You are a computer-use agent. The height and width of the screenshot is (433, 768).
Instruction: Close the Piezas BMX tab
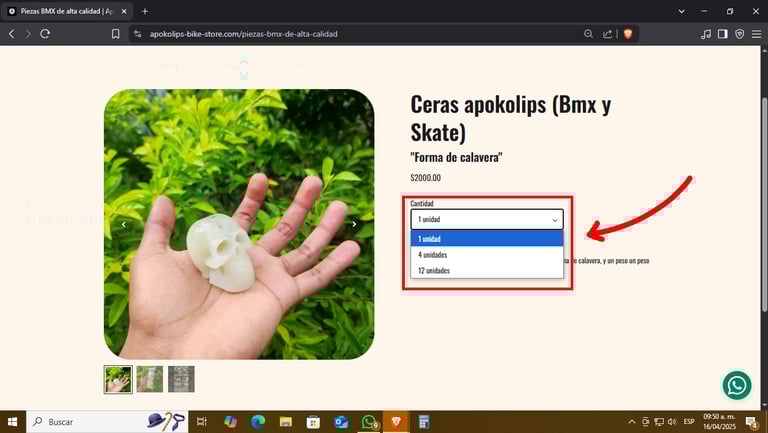click(x=124, y=11)
